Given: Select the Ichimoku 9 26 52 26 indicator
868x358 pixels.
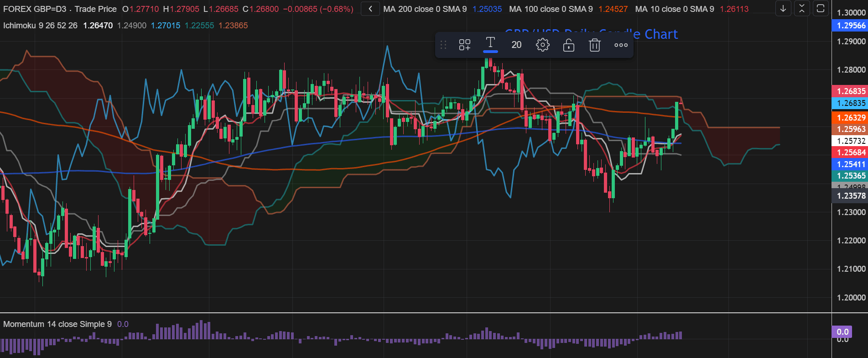Looking at the screenshot, I should 40,26.
